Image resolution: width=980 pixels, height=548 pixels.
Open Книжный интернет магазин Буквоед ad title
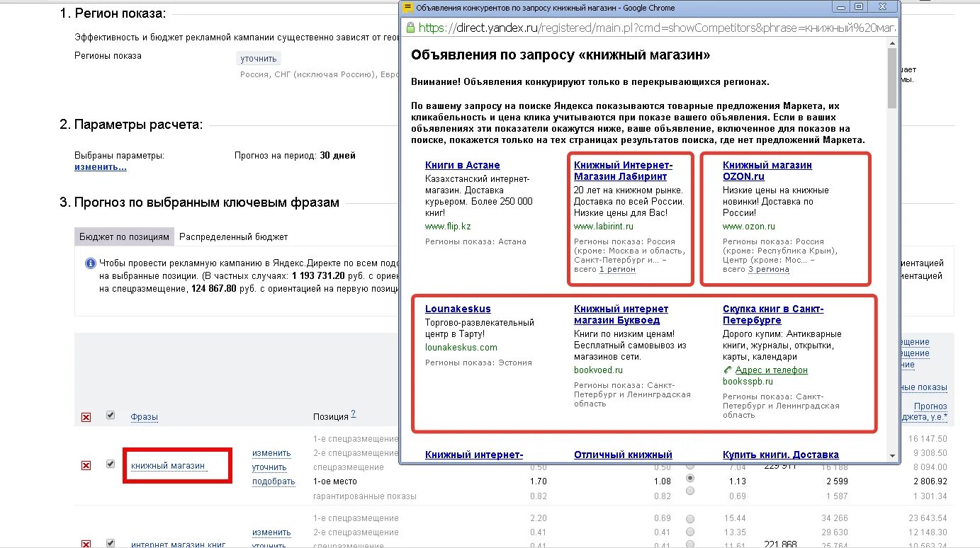(x=621, y=314)
